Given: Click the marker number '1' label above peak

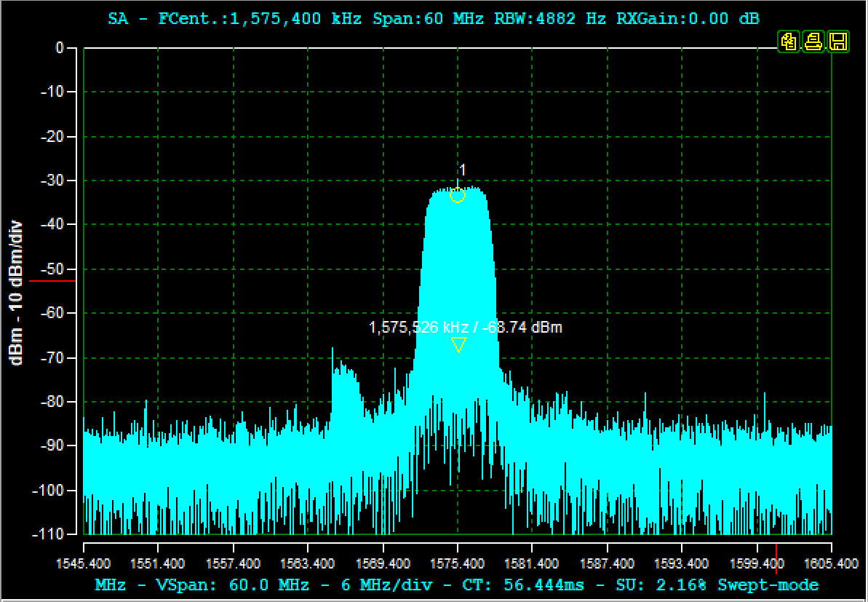Looking at the screenshot, I should pos(462,170).
